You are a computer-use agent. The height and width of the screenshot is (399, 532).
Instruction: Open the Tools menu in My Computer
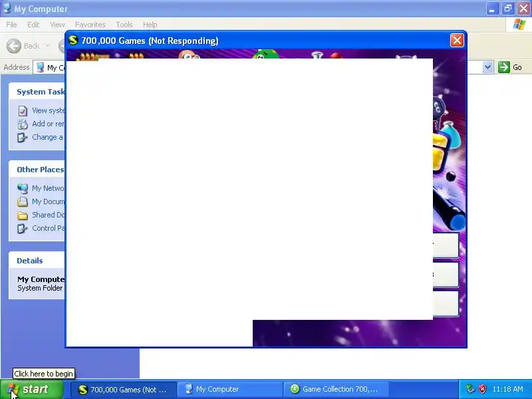124,25
